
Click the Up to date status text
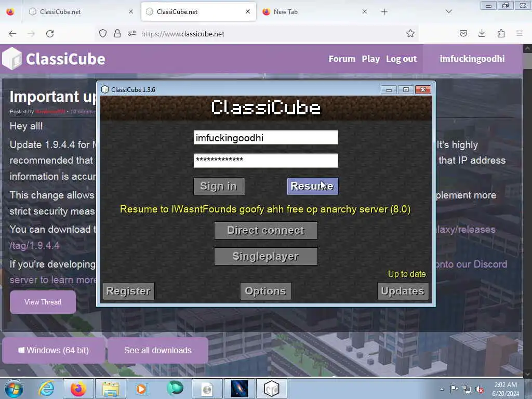click(x=406, y=274)
